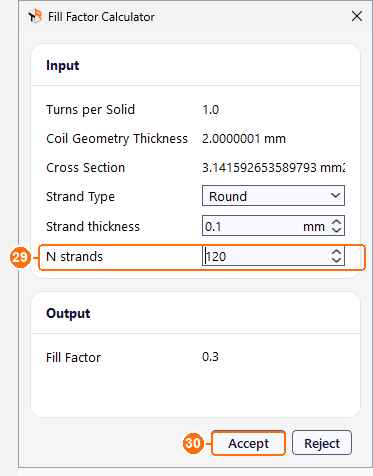Close the Fill Factor Calculator dialog
Screen dimensions: 373x476
357,16
